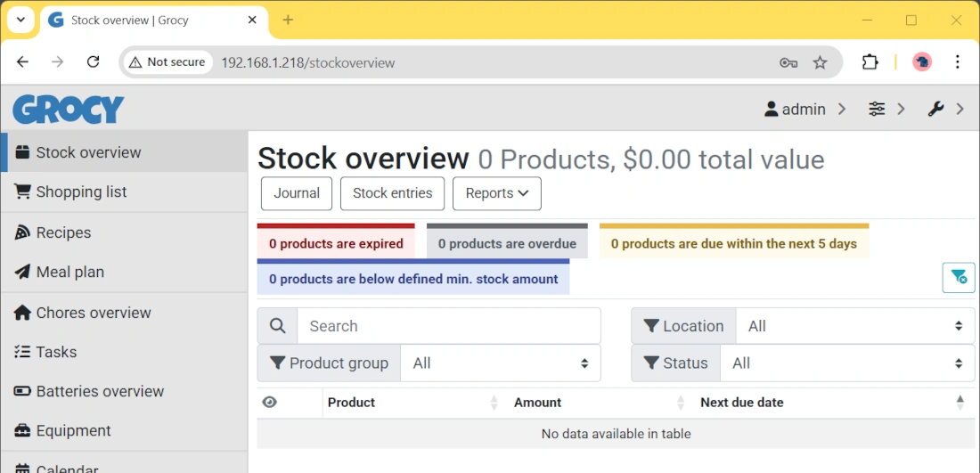Filter by 0 products are overdue
Image resolution: width=980 pixels, height=473 pixels.
(507, 241)
